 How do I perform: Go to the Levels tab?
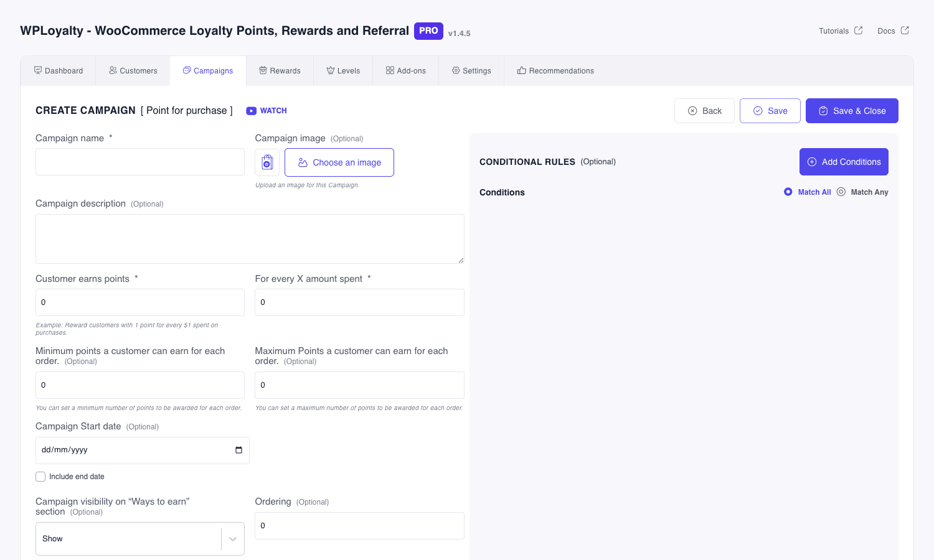click(x=343, y=71)
